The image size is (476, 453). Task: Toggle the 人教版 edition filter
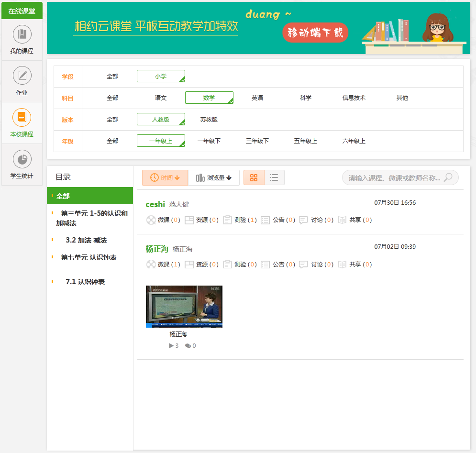tap(161, 119)
